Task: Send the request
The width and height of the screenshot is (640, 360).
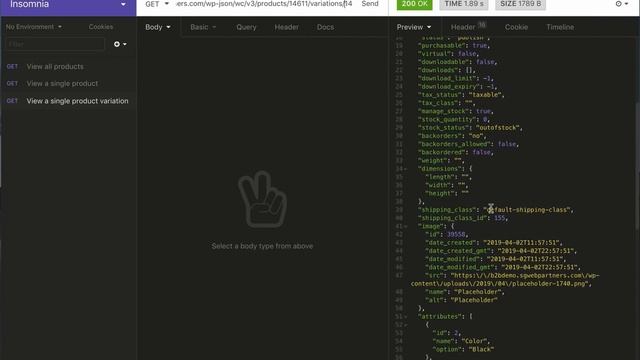Action: click(370, 4)
